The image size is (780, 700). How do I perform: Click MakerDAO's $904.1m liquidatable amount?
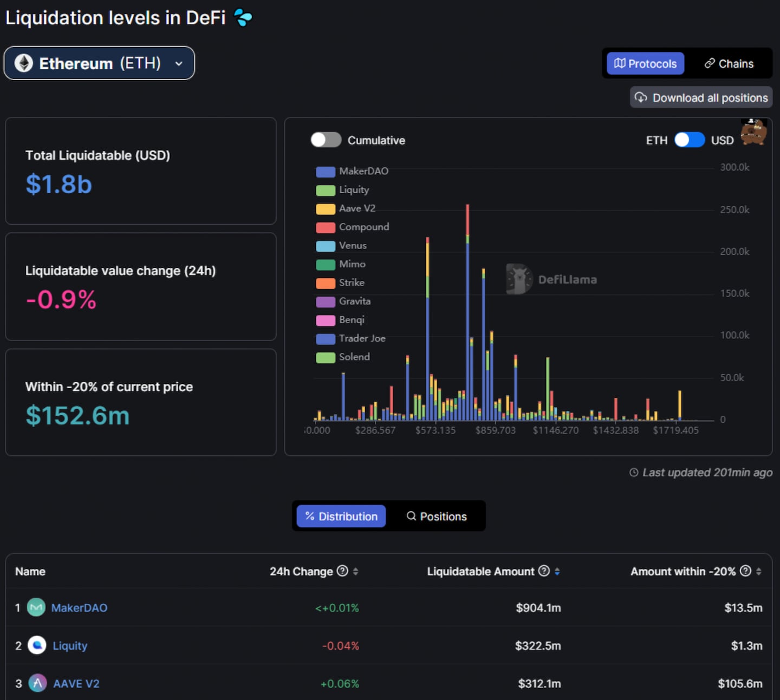(538, 607)
